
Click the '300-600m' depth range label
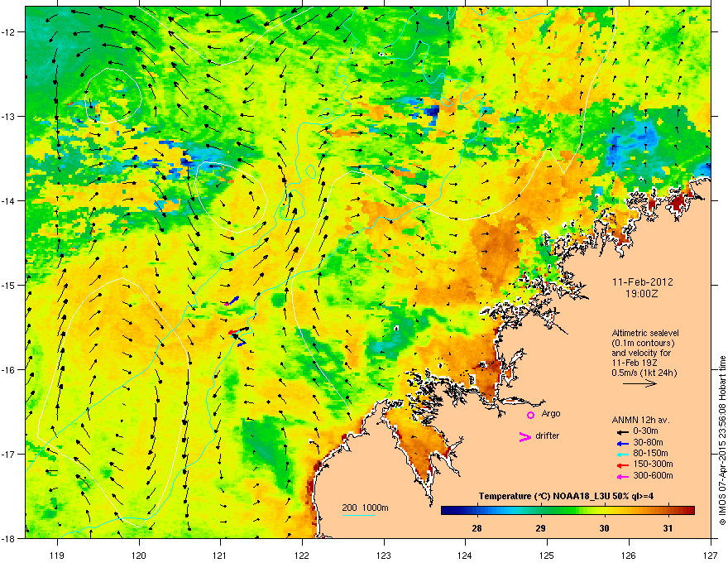pyautogui.click(x=654, y=476)
